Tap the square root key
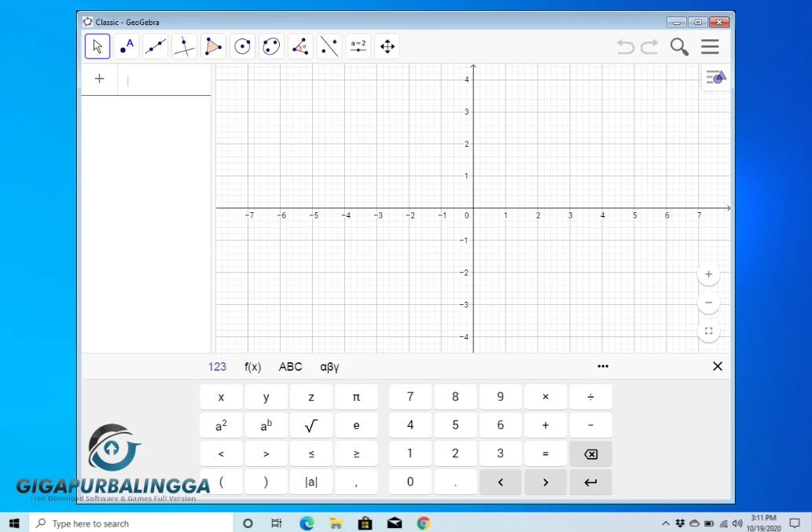 point(311,425)
